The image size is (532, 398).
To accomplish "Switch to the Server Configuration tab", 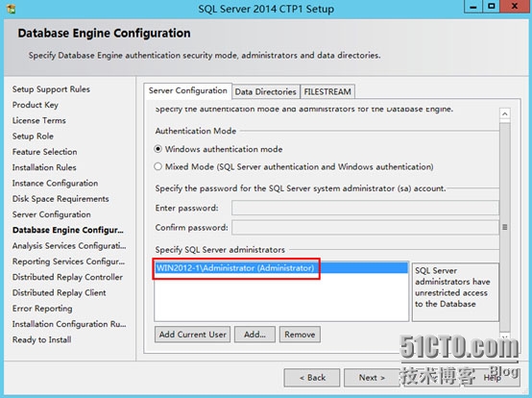I will coord(187,90).
